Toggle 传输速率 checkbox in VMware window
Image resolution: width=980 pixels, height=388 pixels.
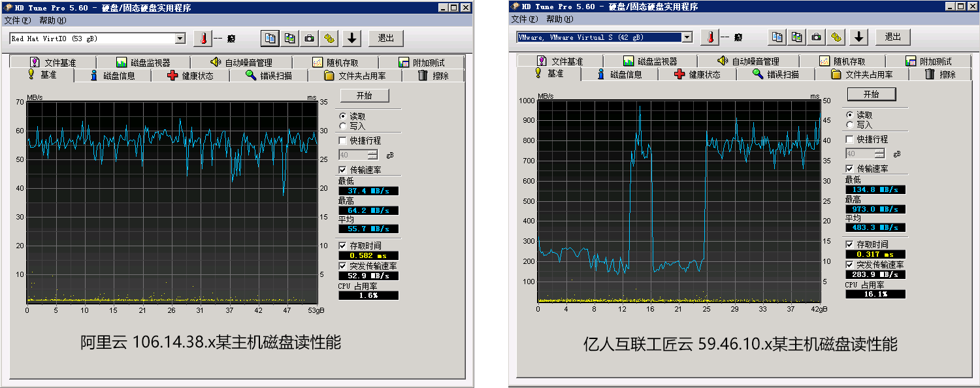(x=849, y=169)
